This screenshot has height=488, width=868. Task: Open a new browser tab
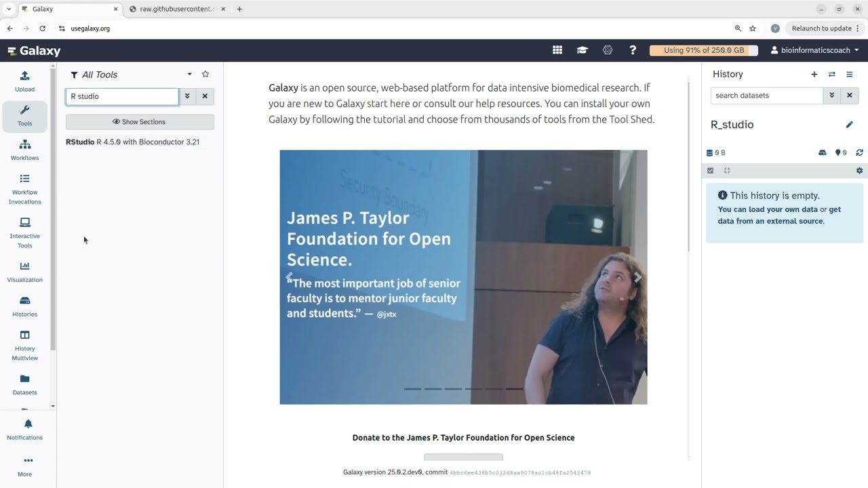tap(239, 9)
